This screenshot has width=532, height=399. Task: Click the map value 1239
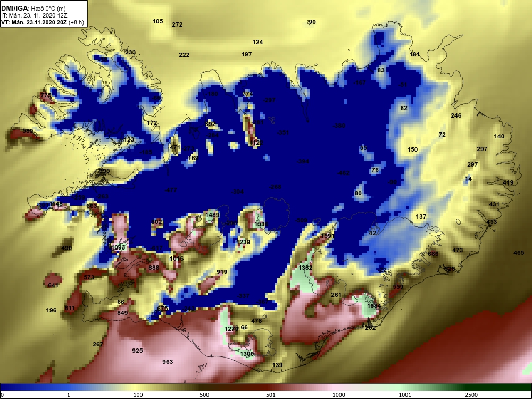[x=243, y=242]
